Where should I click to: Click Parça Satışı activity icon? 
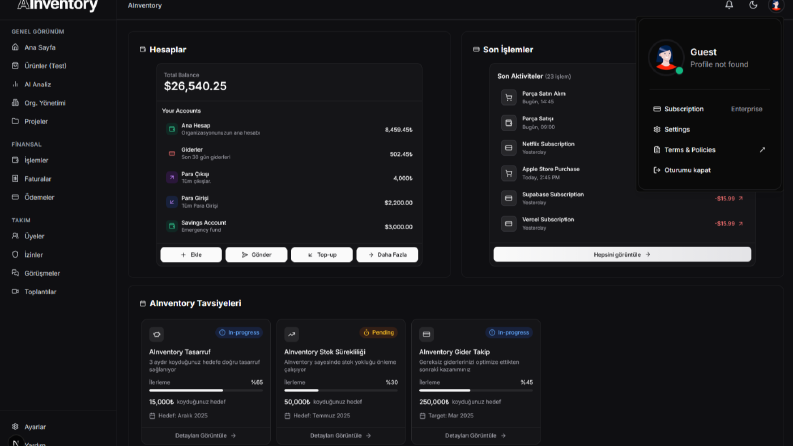509,123
